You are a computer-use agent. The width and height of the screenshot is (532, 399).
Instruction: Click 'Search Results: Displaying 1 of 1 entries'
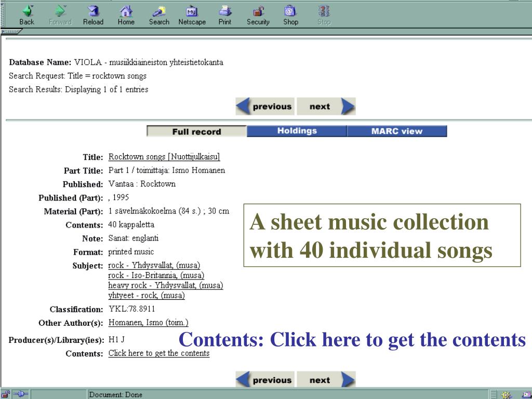78,89
